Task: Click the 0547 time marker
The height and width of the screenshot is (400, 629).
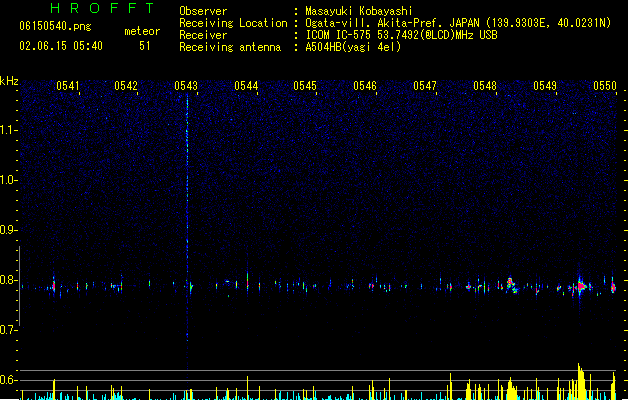Action: [x=425, y=86]
